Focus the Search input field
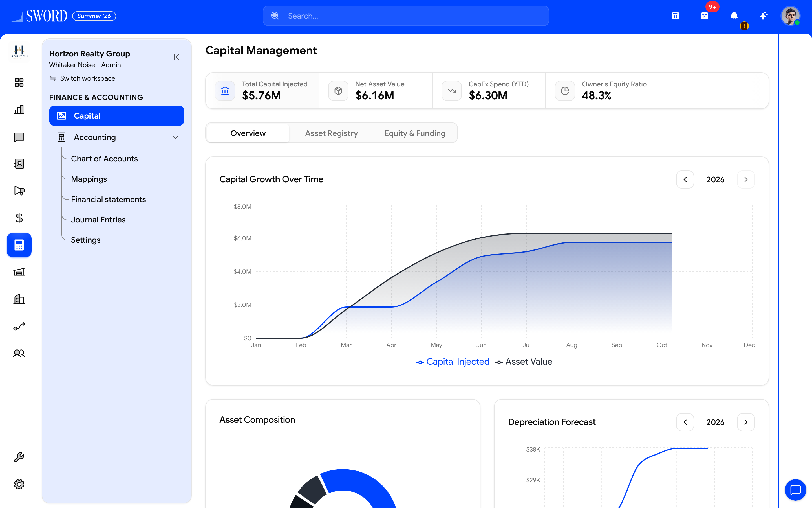812x508 pixels. pyautogui.click(x=406, y=16)
